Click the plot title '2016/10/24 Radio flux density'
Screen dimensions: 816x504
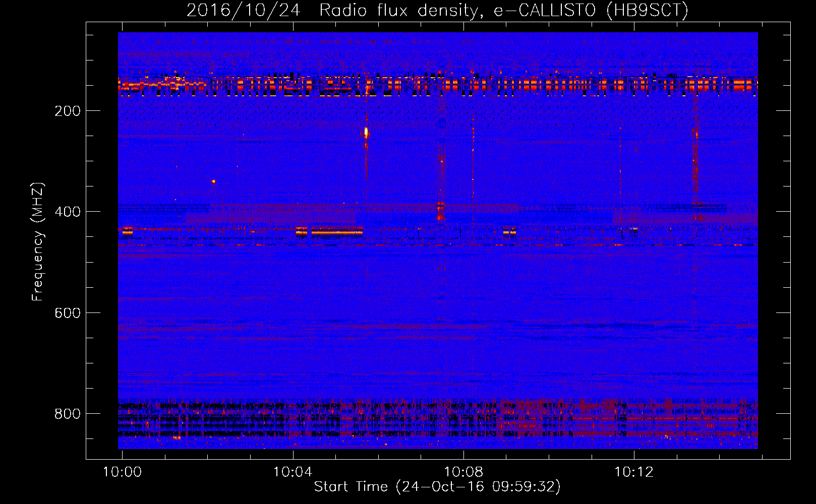pos(333,10)
